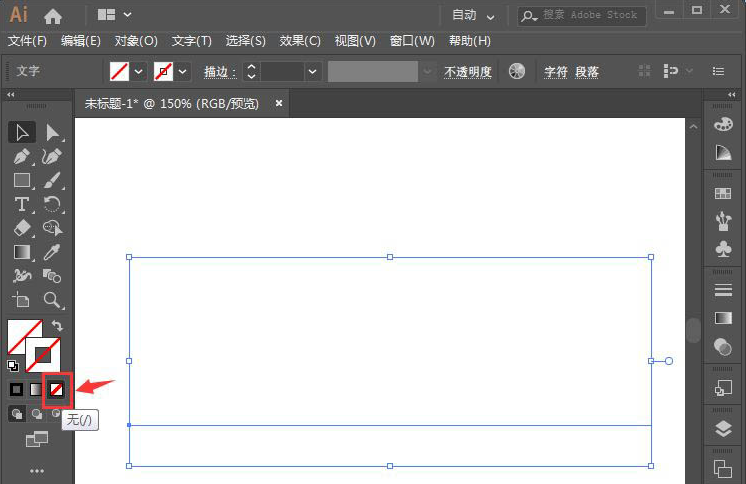
Task: Select the Type tool
Action: (22, 204)
